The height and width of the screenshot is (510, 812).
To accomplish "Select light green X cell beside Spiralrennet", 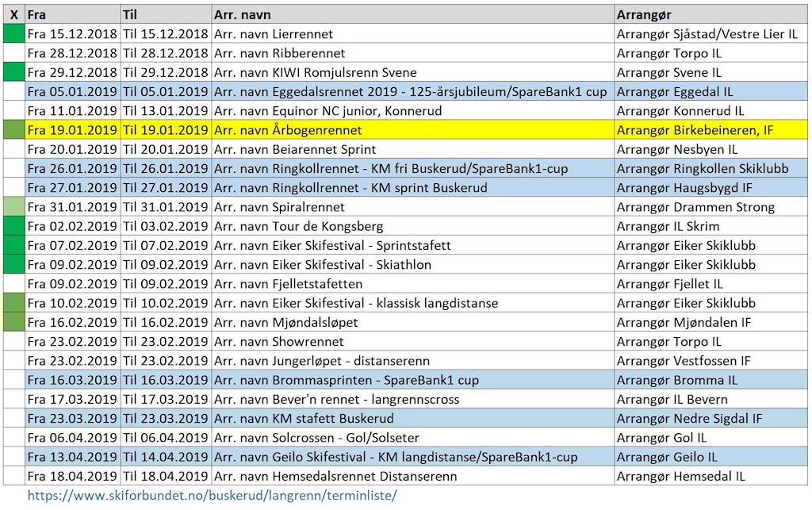I will pos(13,207).
